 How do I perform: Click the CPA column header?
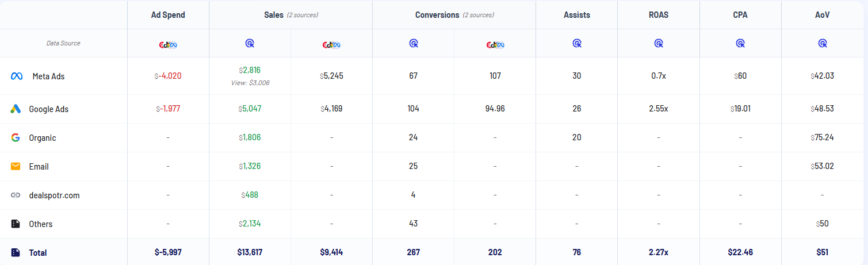click(x=740, y=15)
